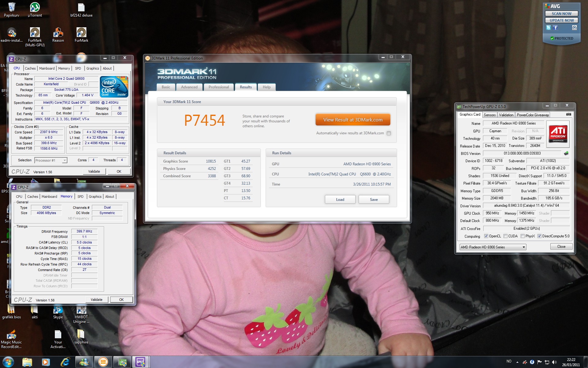
Task: Click the NO language indicator in tray
Action: point(509,361)
